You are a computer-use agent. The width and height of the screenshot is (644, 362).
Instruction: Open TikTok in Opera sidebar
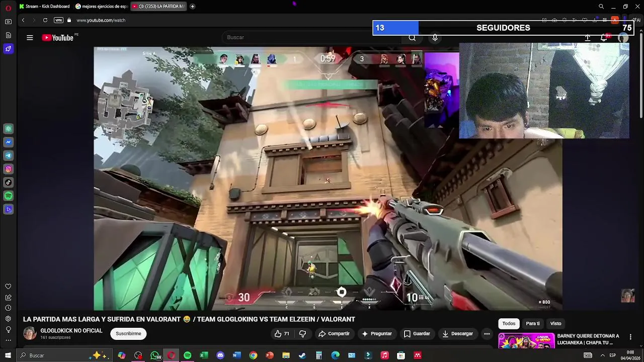[8, 183]
